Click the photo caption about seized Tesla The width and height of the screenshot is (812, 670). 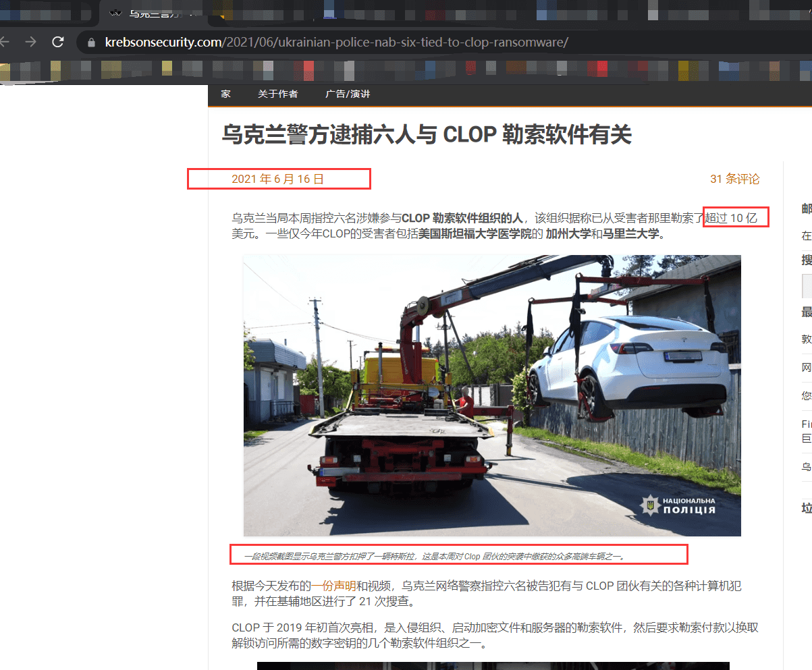coord(435,557)
